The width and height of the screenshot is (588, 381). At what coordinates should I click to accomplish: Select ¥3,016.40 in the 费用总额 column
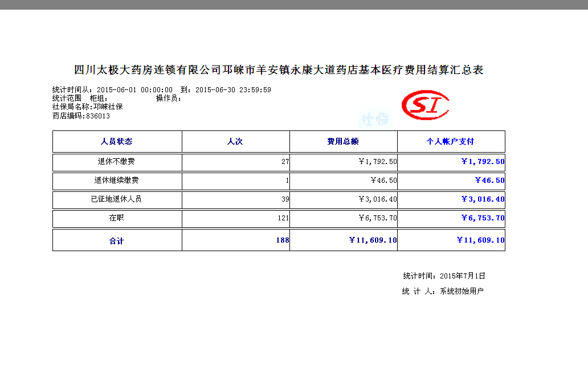pyautogui.click(x=378, y=199)
